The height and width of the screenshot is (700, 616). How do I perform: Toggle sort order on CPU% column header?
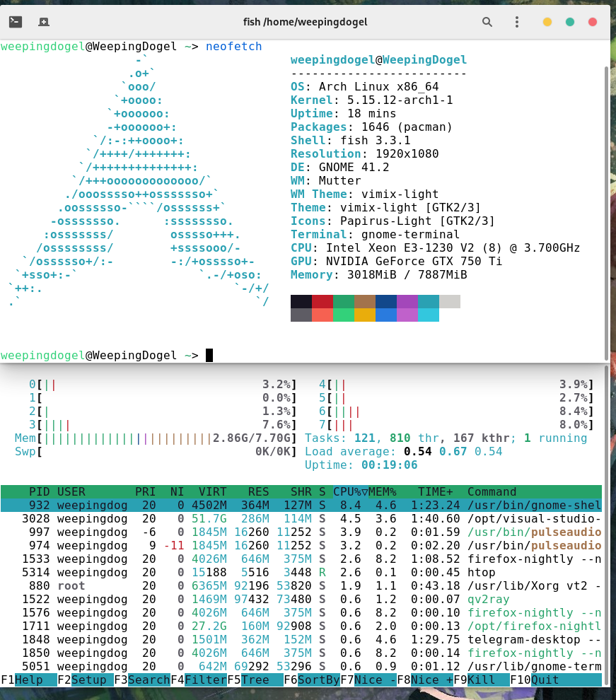tap(350, 491)
